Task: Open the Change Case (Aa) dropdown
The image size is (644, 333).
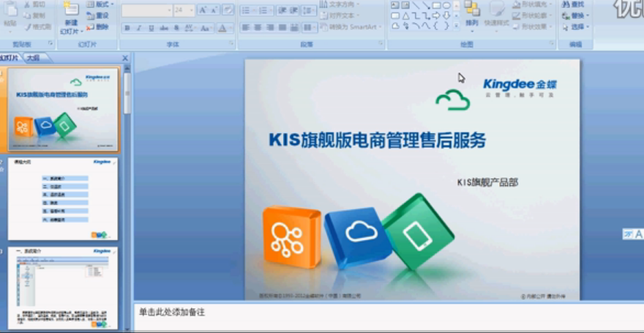Action: tap(206, 28)
